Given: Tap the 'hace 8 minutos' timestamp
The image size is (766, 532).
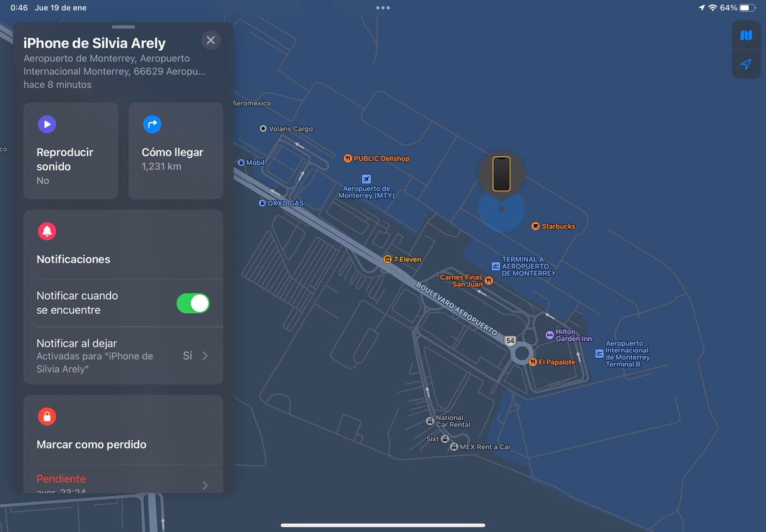Looking at the screenshot, I should coord(57,85).
